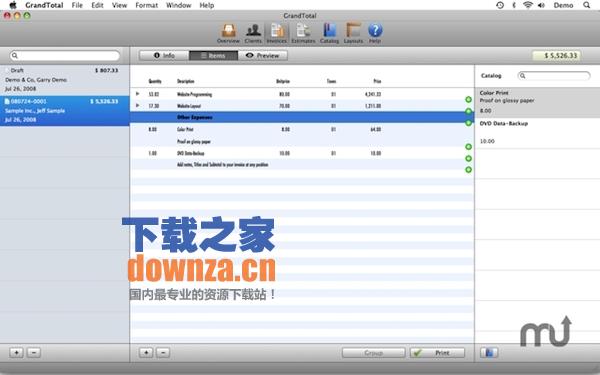Open the Apple menu
The image size is (600, 375).
(13, 5)
